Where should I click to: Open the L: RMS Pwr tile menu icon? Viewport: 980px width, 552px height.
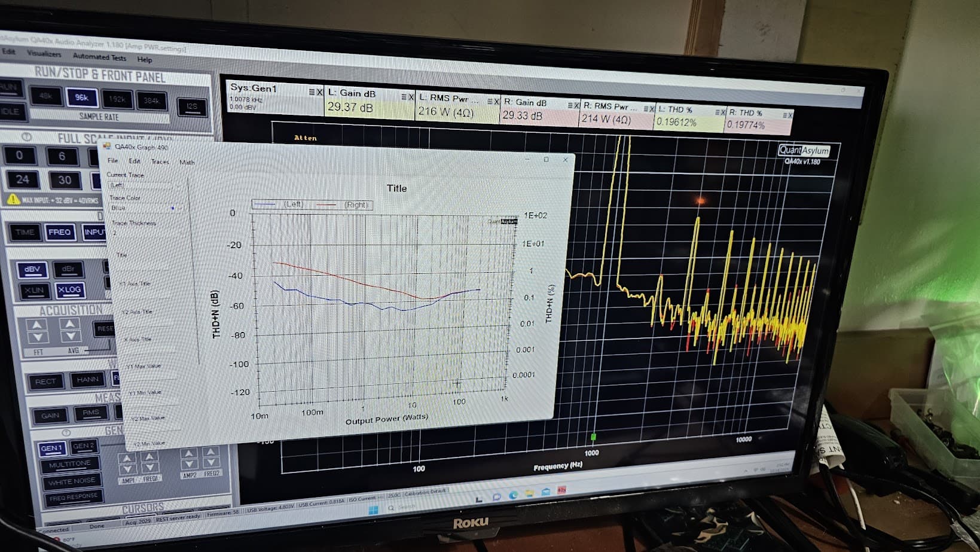(490, 101)
